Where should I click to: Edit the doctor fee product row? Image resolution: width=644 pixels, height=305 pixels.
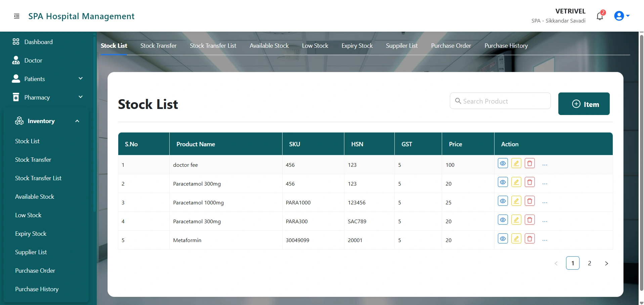point(516,163)
